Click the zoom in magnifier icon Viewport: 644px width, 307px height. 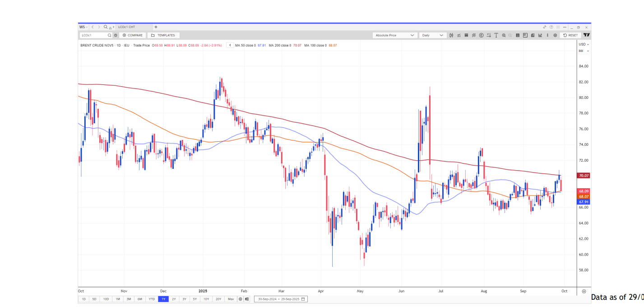503,35
